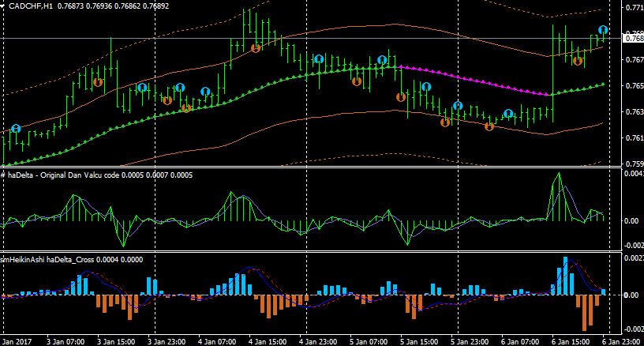Click the blue up arrow near 4 Jan 08:00
This screenshot has height=346, width=644.
[x=205, y=92]
